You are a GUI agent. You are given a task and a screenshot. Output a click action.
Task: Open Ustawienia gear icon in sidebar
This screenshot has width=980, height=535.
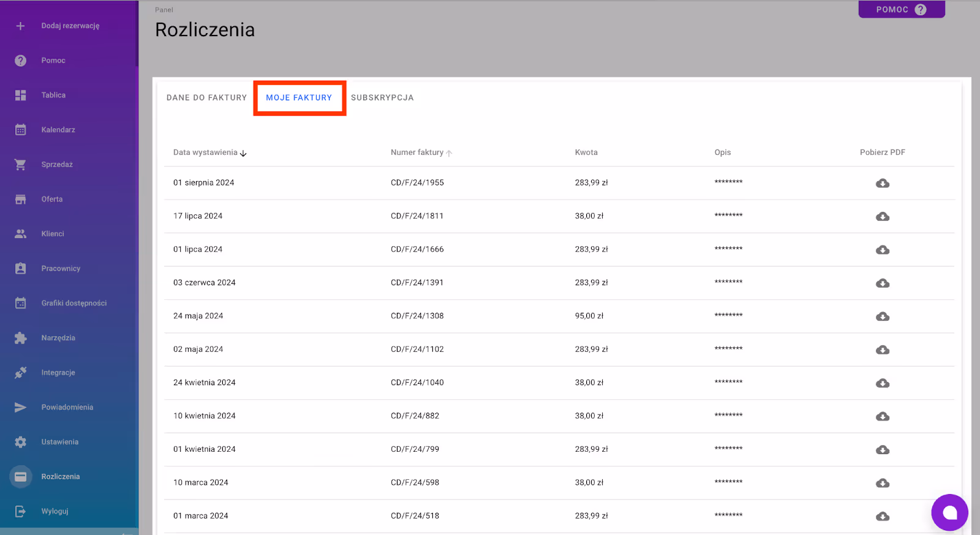21,442
